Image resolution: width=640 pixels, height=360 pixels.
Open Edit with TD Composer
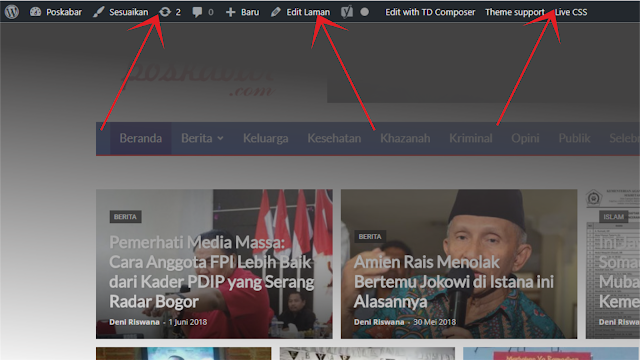430,12
